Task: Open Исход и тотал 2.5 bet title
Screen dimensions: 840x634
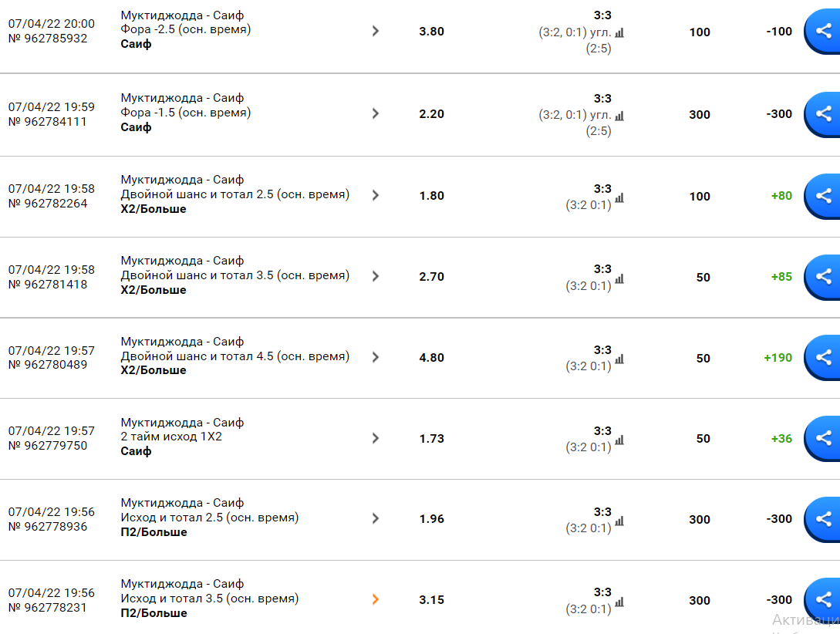Action: pos(210,518)
